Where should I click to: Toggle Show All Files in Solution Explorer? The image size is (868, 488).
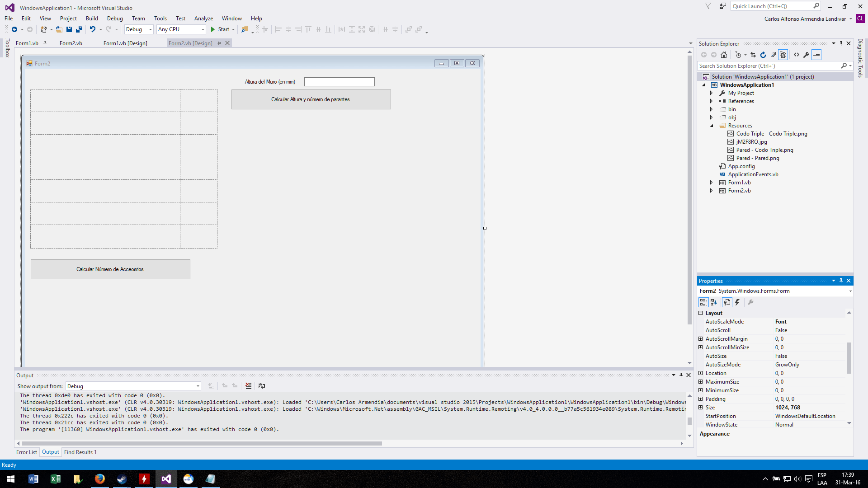tap(783, 55)
